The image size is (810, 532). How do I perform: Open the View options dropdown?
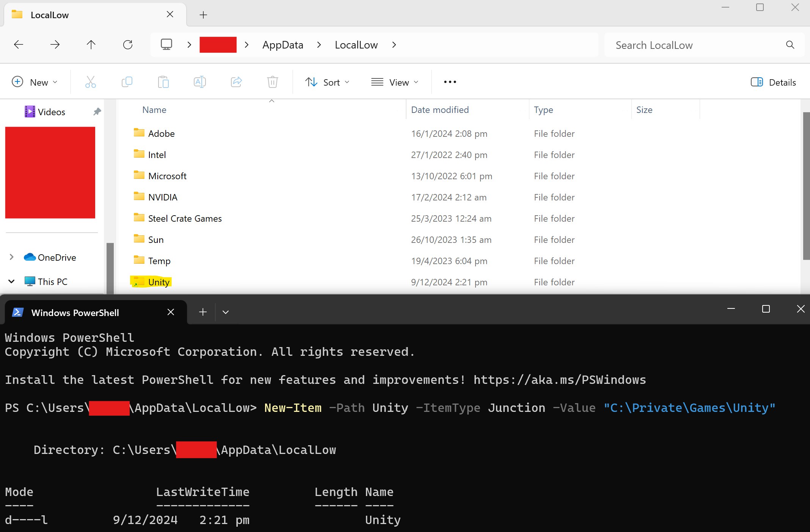coord(395,82)
